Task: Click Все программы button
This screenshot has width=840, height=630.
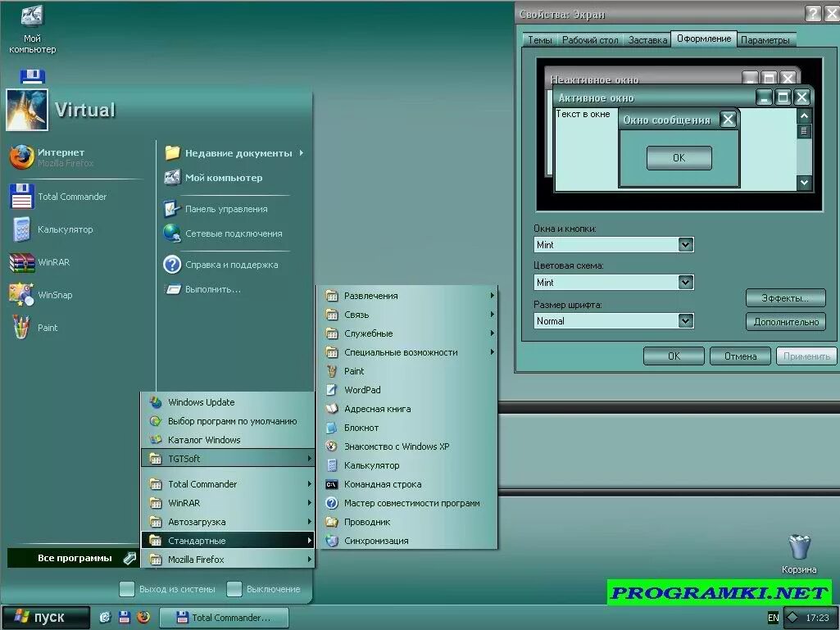Action: click(73, 558)
